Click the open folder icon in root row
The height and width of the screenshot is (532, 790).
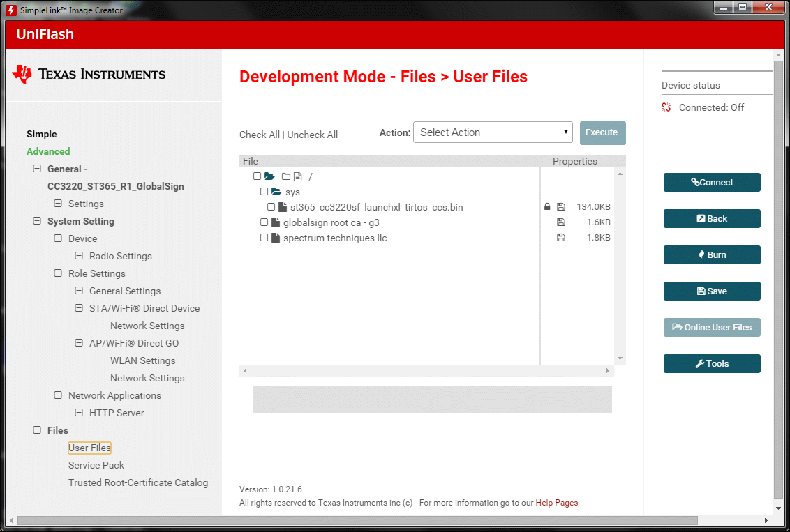coord(269,176)
